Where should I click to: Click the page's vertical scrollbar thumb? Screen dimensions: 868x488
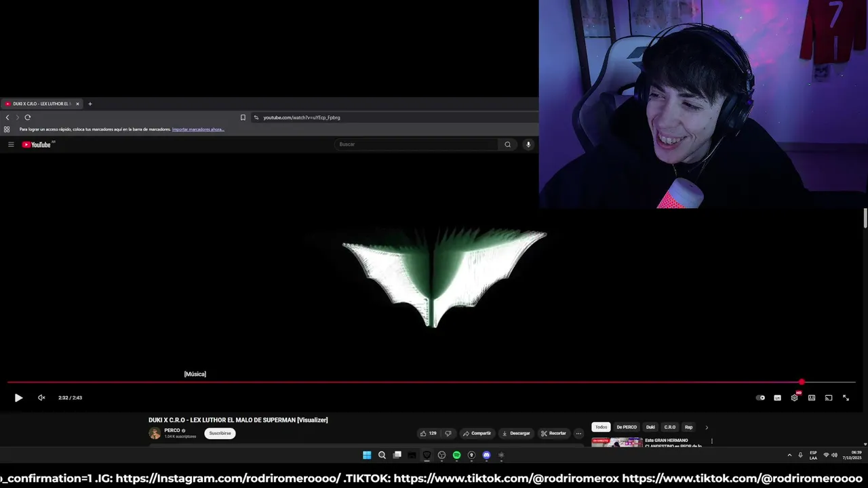[865, 219]
